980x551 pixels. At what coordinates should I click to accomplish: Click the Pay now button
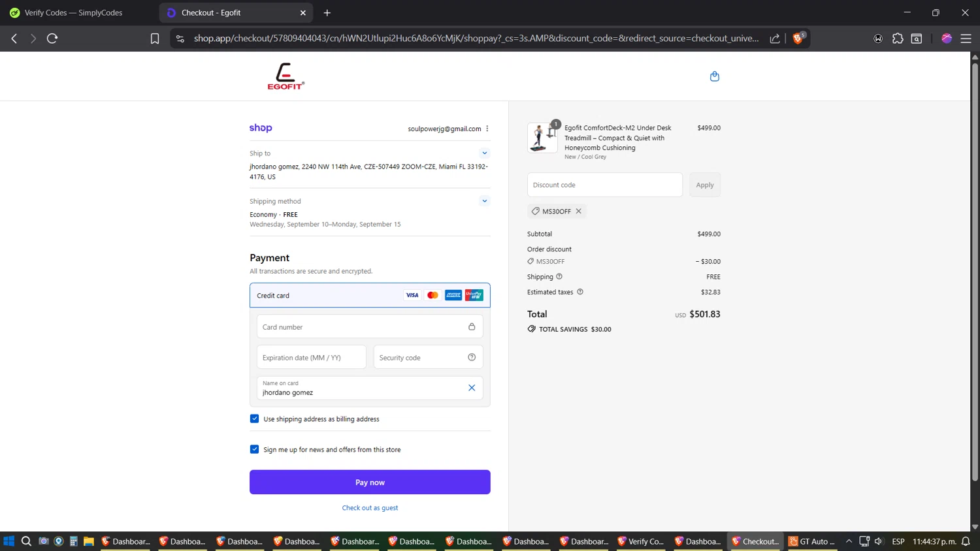370,482
